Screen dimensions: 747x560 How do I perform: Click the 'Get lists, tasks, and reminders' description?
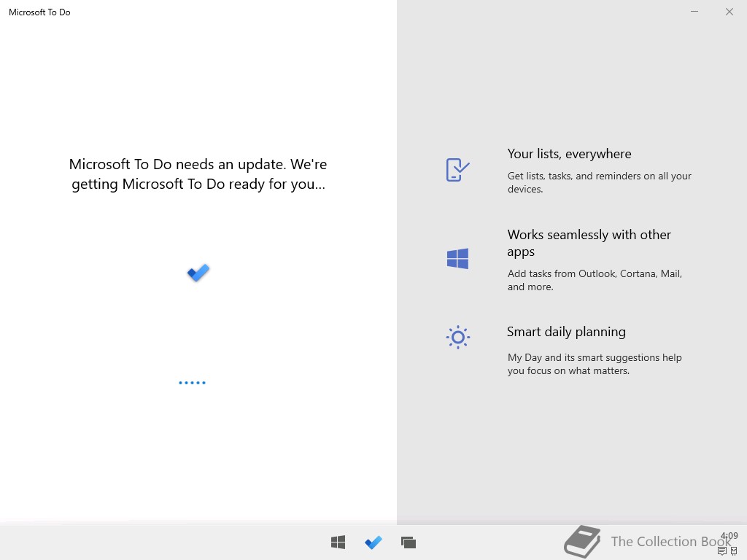(600, 182)
